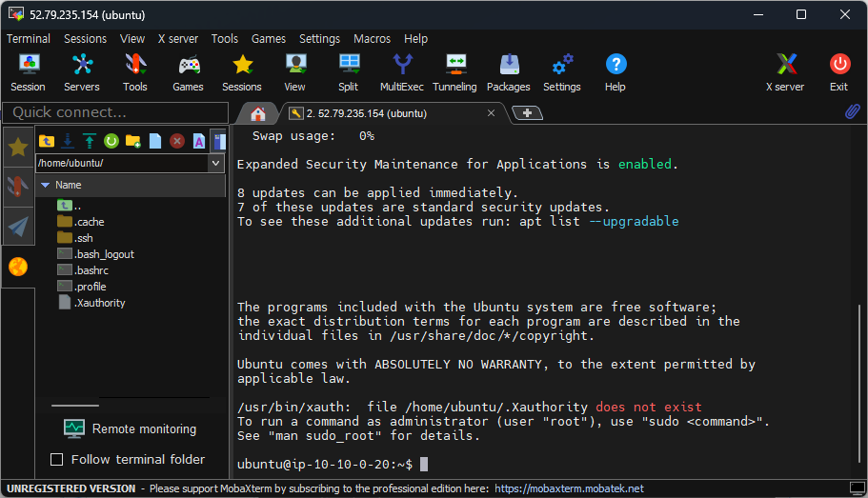
Task: Open a new tab with plus button
Action: tap(528, 113)
